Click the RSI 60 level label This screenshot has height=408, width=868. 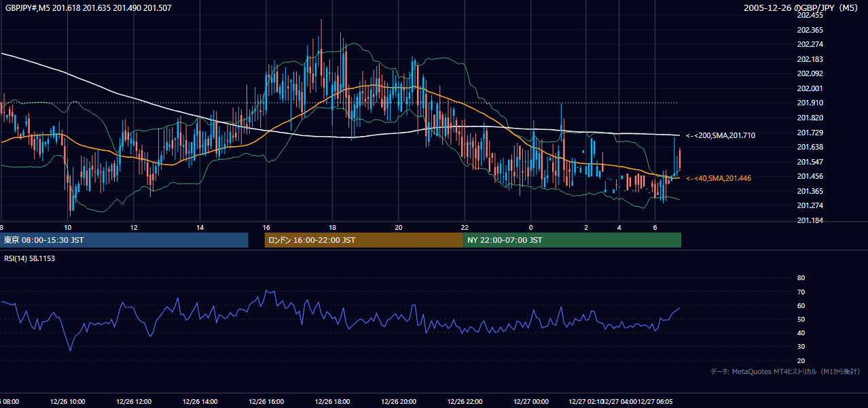point(801,305)
